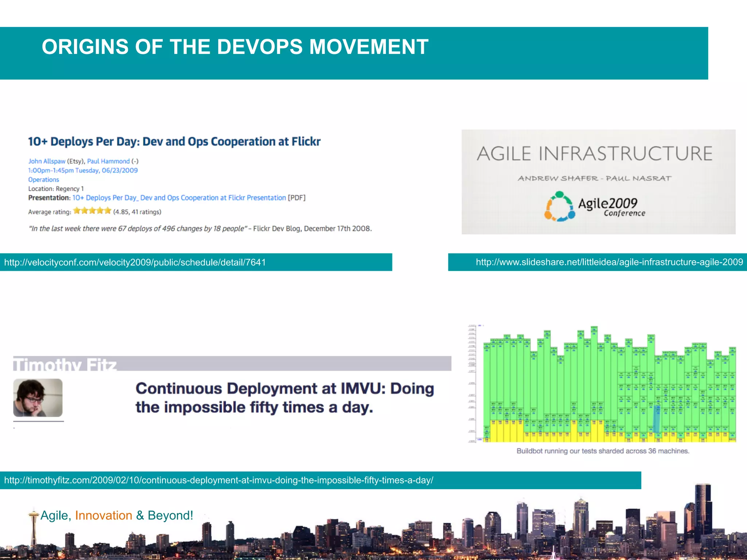The height and width of the screenshot is (560, 747).
Task: Click the Flickr Dev Blog quote line
Action: (200, 229)
